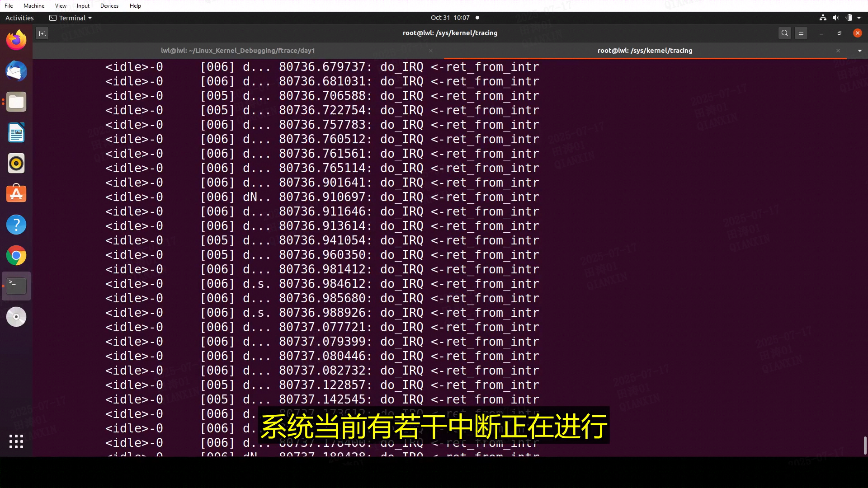Open the Devices menu
The image size is (868, 488).
(109, 6)
